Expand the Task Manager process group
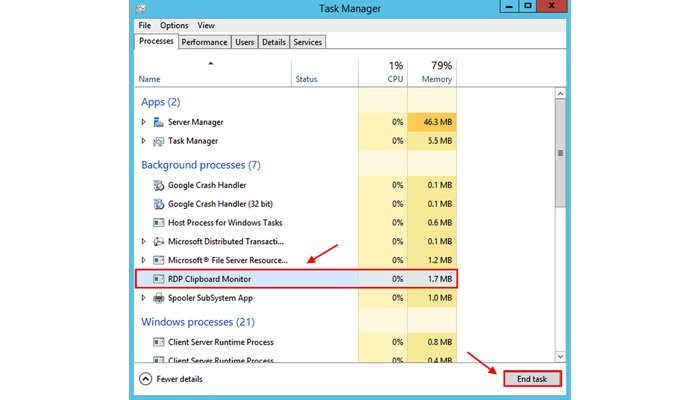 (143, 141)
